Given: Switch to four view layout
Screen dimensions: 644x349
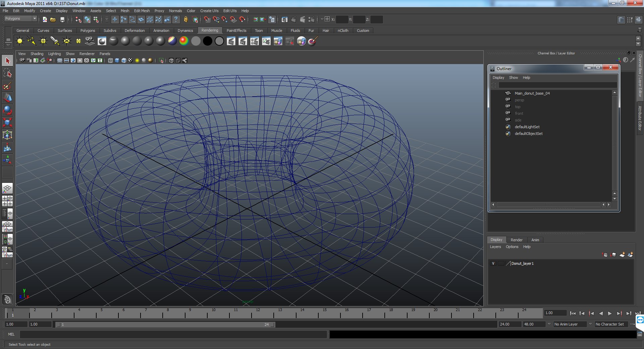Looking at the screenshot, I should pyautogui.click(x=7, y=201).
